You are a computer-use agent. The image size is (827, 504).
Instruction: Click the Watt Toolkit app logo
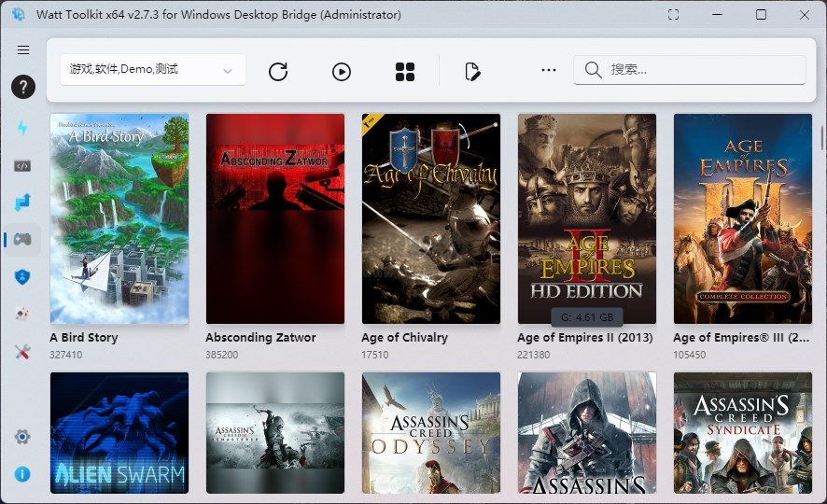click(18, 15)
